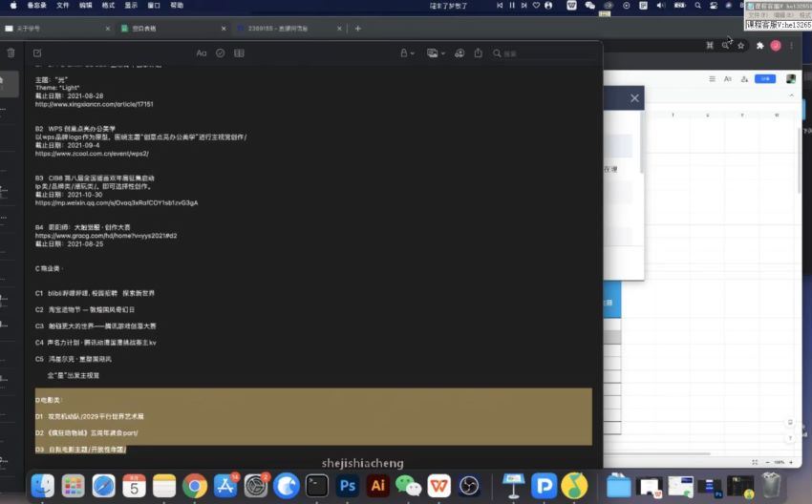Click the zoom magnifier in Chrome address bar
Screen dimensions: 812x504
(725, 46)
